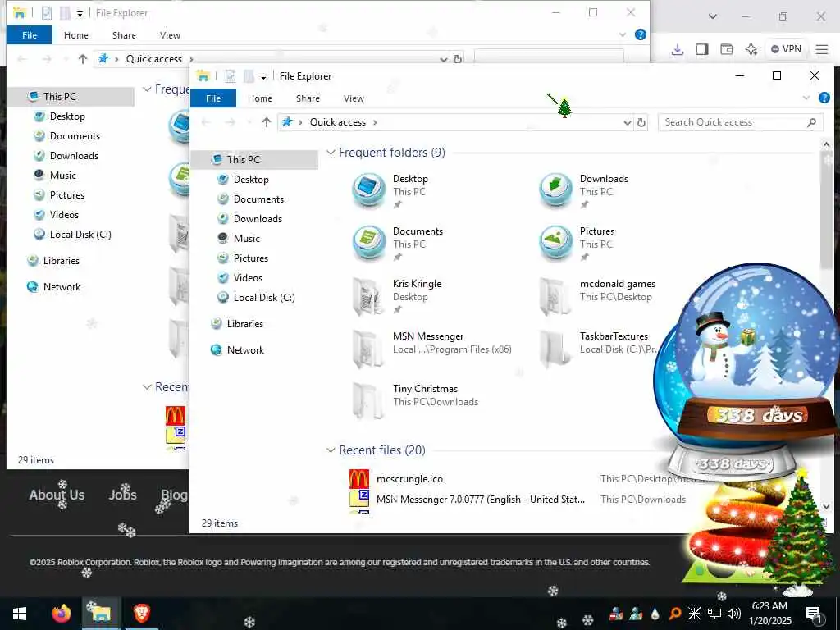
Task: Open Home tab in back window
Action: pyautogui.click(x=76, y=35)
